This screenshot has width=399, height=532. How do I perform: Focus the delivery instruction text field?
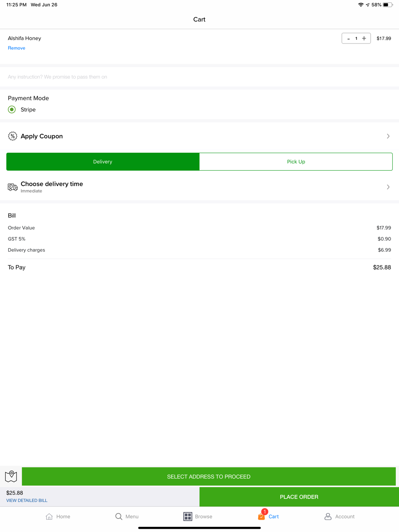pos(199,77)
